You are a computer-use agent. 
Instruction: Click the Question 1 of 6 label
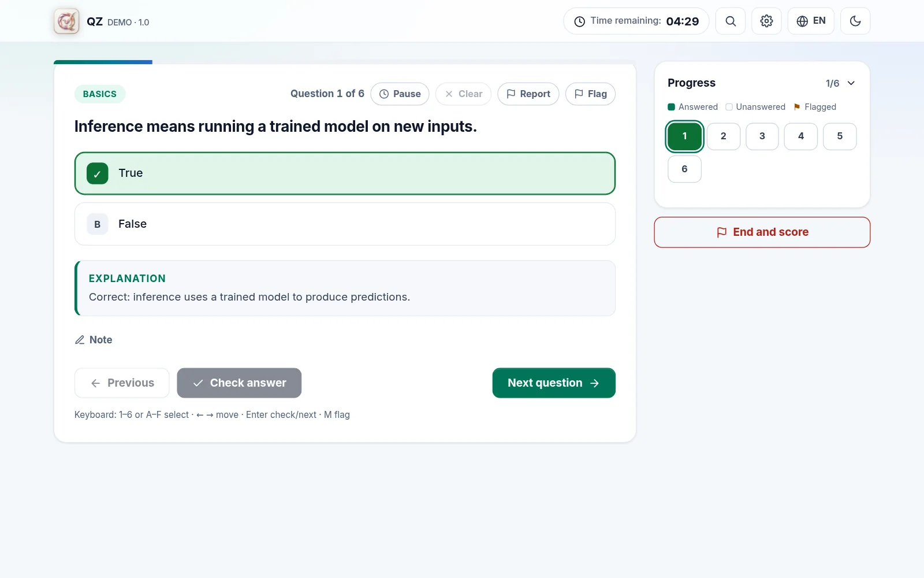[327, 94]
